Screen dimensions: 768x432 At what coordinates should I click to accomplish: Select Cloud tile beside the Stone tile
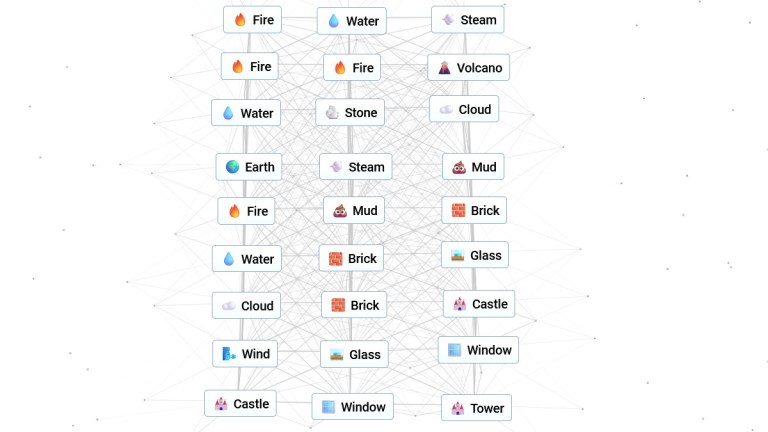464,109
